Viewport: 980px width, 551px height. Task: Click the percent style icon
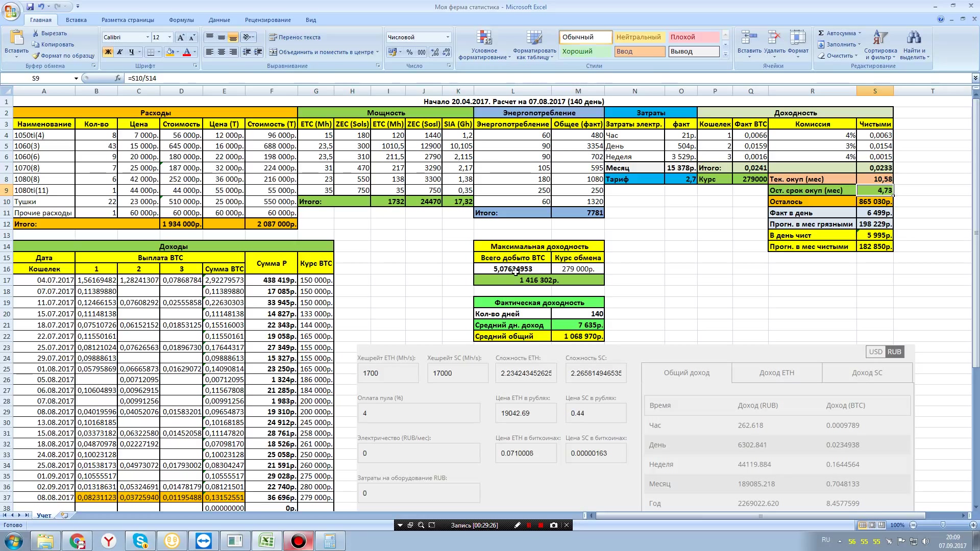click(x=409, y=52)
